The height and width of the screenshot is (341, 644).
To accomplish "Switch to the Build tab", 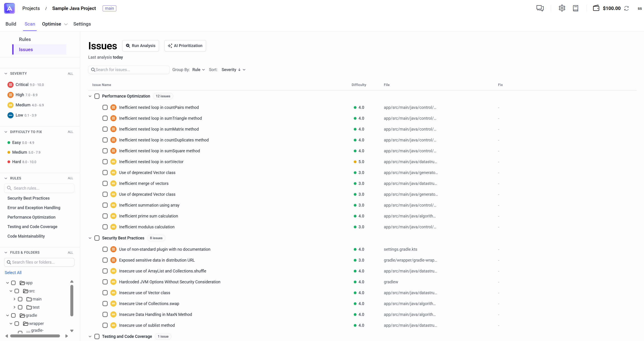I will [11, 24].
